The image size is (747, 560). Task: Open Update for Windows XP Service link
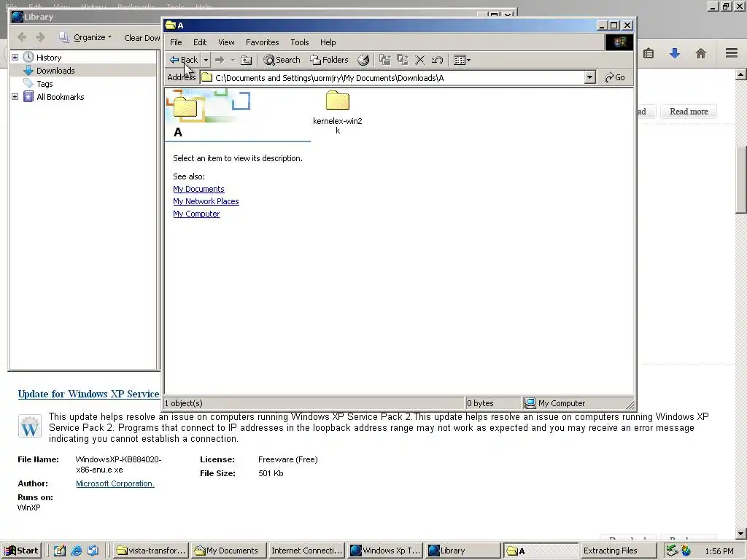click(88, 394)
